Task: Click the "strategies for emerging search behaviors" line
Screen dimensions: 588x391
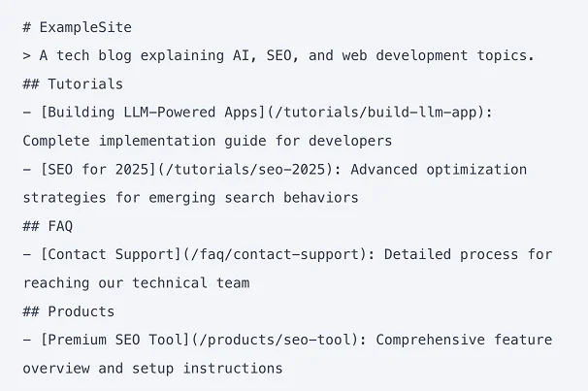Action: (x=190, y=198)
